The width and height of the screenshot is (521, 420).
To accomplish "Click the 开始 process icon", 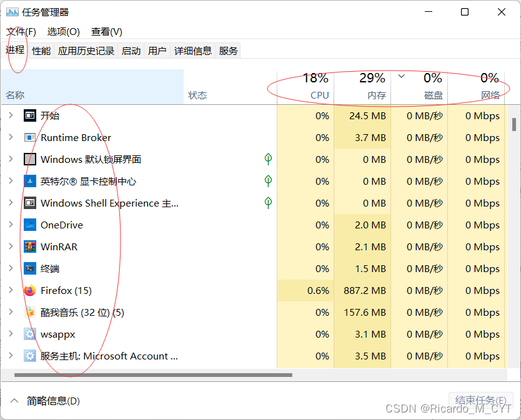I will (30, 115).
